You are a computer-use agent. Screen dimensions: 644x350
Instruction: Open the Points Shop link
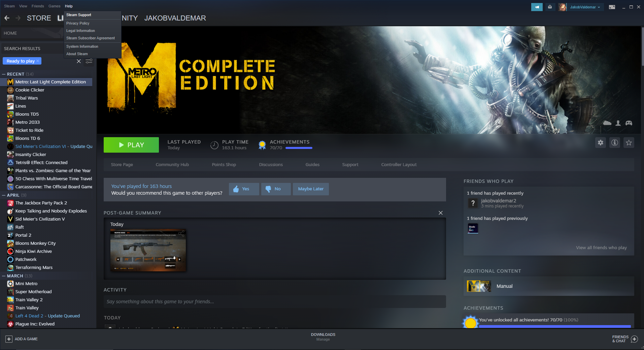(x=224, y=165)
